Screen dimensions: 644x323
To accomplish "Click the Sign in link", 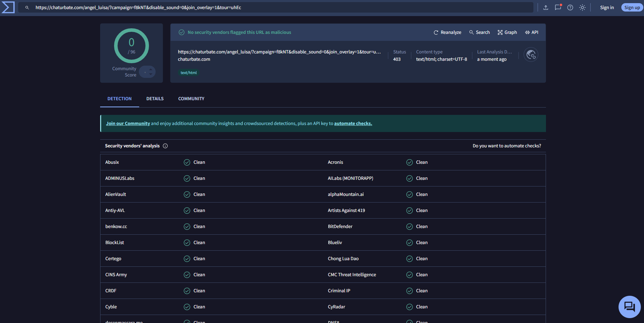I will 607,7.
